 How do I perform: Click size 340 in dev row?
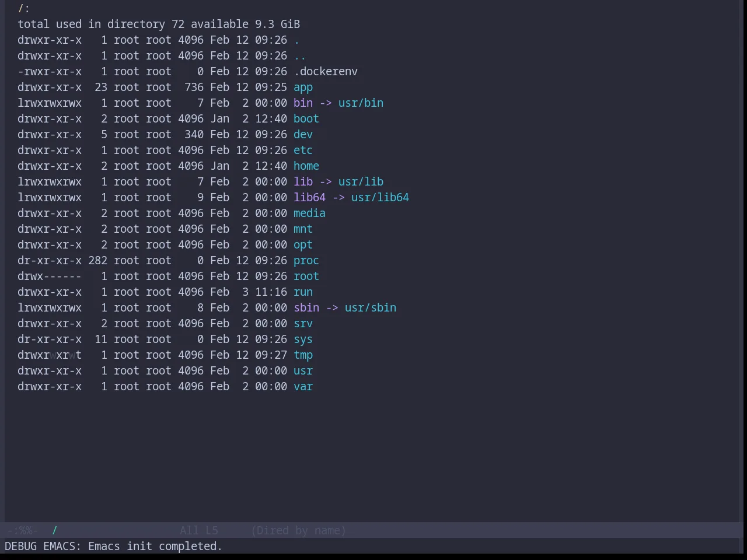pyautogui.click(x=194, y=135)
